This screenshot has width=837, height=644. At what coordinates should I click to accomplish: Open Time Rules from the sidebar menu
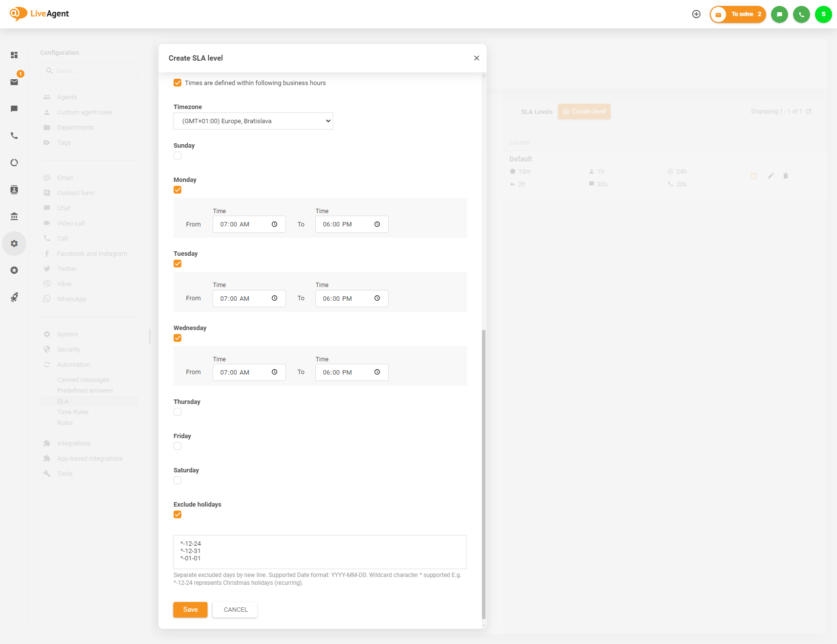73,412
